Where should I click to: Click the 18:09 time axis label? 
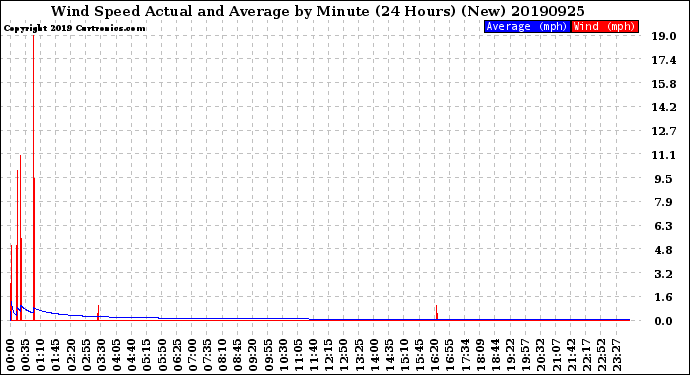coord(480,355)
